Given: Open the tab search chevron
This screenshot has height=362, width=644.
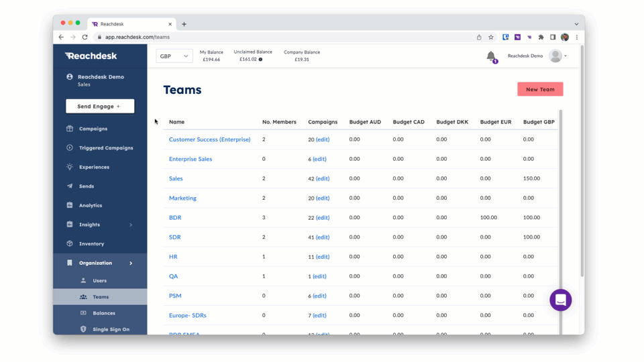Looking at the screenshot, I should (x=576, y=24).
